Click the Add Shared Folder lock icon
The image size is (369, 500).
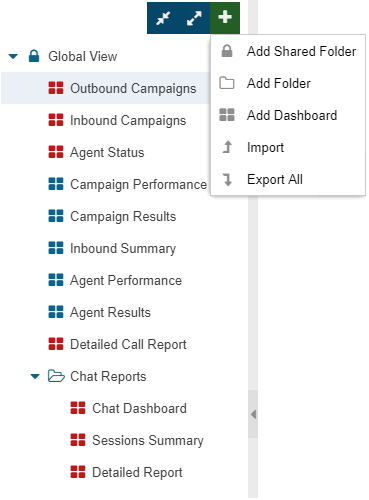[227, 51]
